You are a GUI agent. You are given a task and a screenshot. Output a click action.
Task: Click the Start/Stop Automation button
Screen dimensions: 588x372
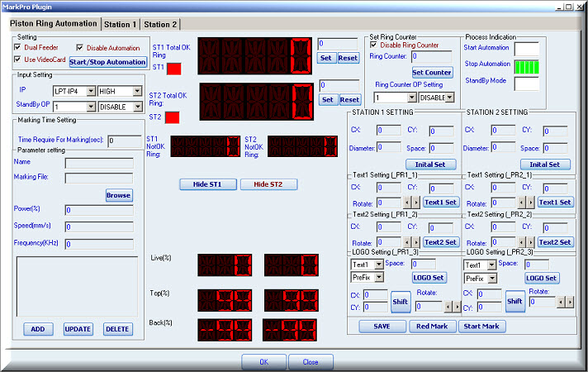[x=107, y=62]
